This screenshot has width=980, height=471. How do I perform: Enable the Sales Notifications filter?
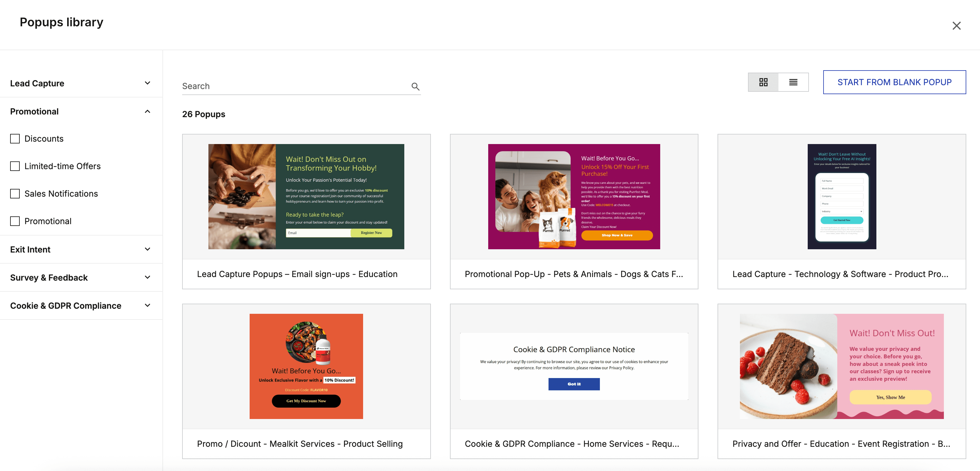pos(15,193)
